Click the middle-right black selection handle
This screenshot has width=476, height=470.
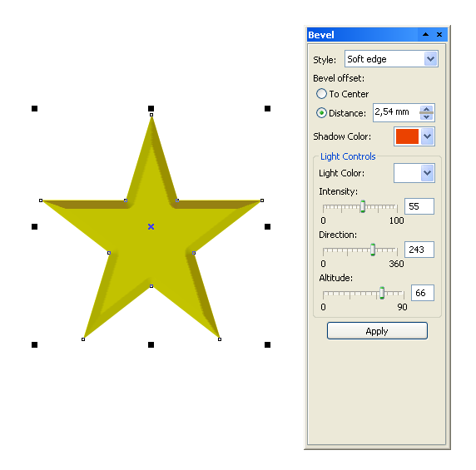[267, 226]
